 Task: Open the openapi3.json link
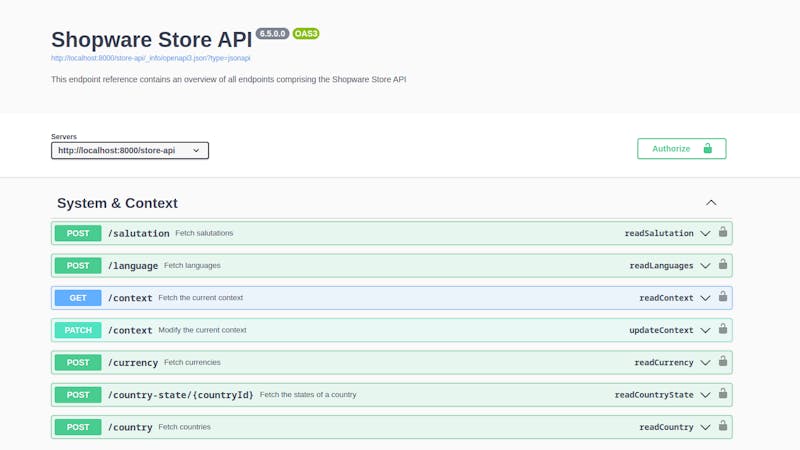tap(151, 58)
